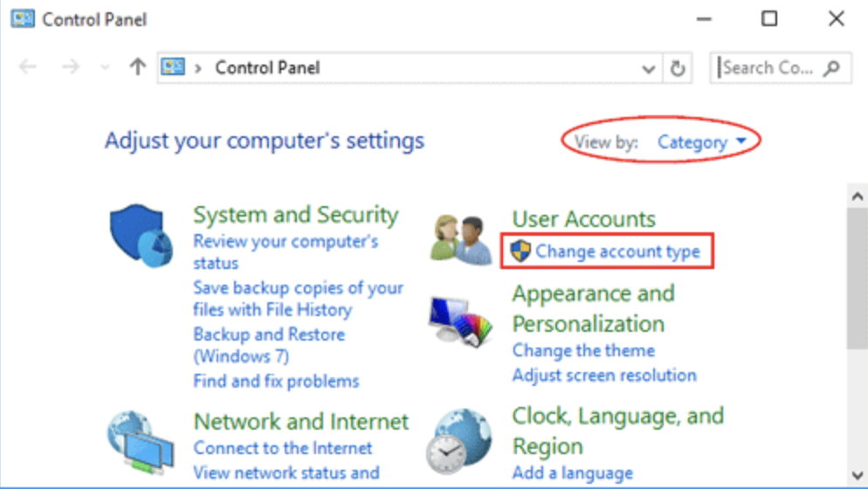Click the User Accounts people icon

(461, 240)
